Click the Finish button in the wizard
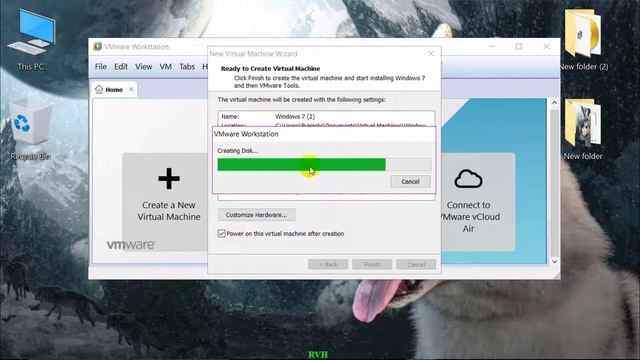Image resolution: width=640 pixels, height=360 pixels. [x=372, y=264]
